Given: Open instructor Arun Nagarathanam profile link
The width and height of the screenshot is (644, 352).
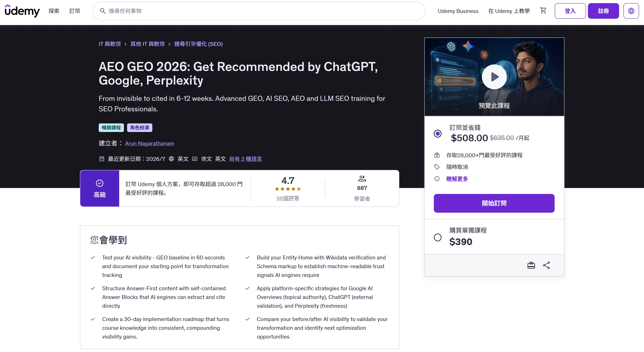Looking at the screenshot, I should [150, 143].
